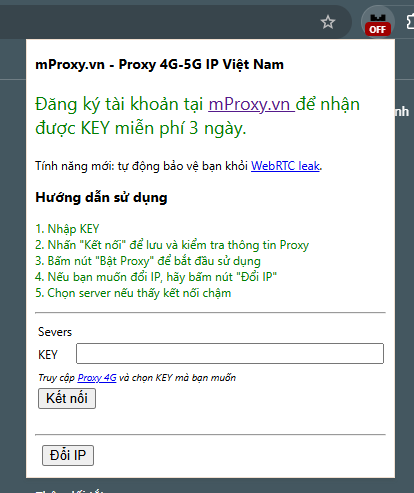The height and width of the screenshot is (493, 414).
Task: Click the Tính năng mới notice text
Action: point(179,166)
